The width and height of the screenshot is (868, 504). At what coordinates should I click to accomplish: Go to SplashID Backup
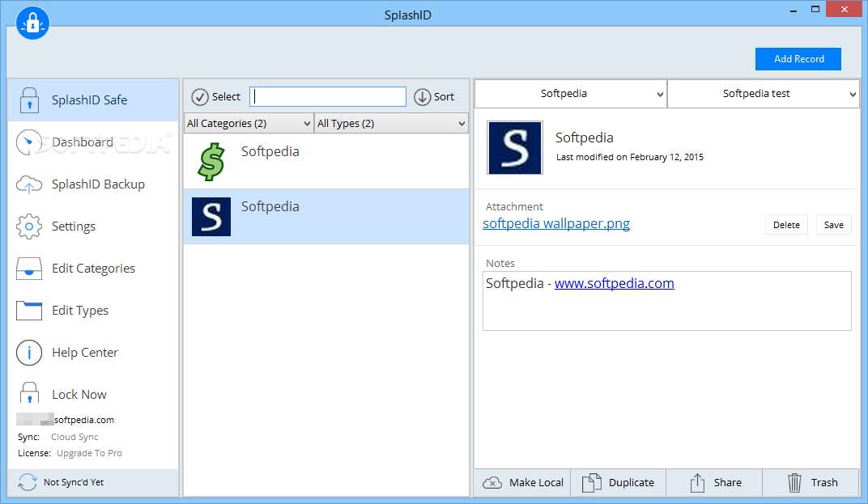coord(99,184)
